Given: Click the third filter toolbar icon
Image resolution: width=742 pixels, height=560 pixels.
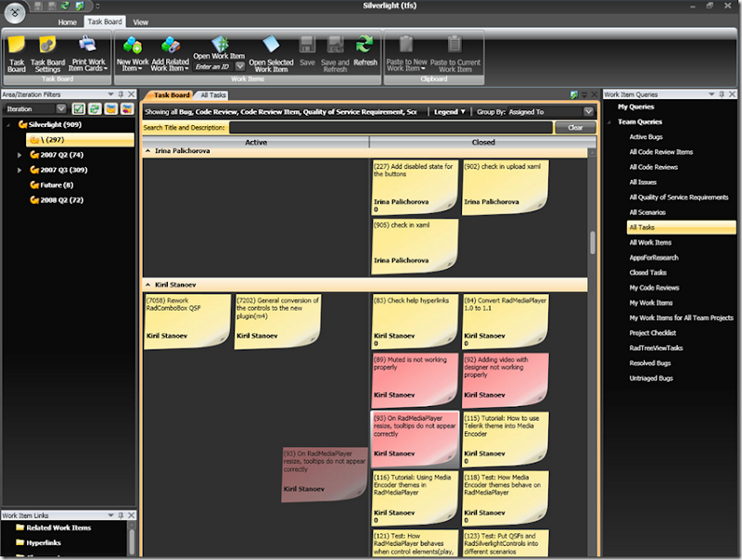Looking at the screenshot, I should point(110,108).
